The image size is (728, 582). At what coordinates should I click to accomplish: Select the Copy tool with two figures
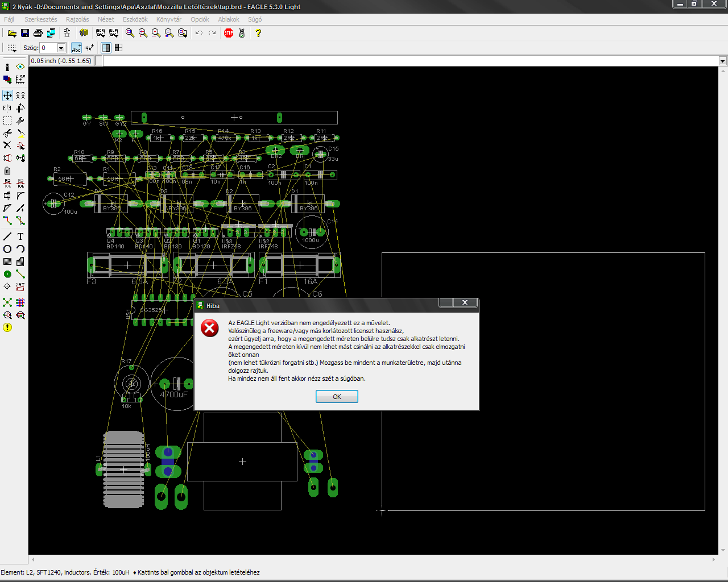[20, 95]
